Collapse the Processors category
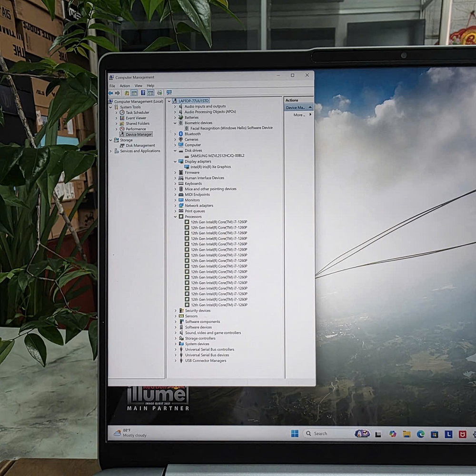 (x=175, y=217)
